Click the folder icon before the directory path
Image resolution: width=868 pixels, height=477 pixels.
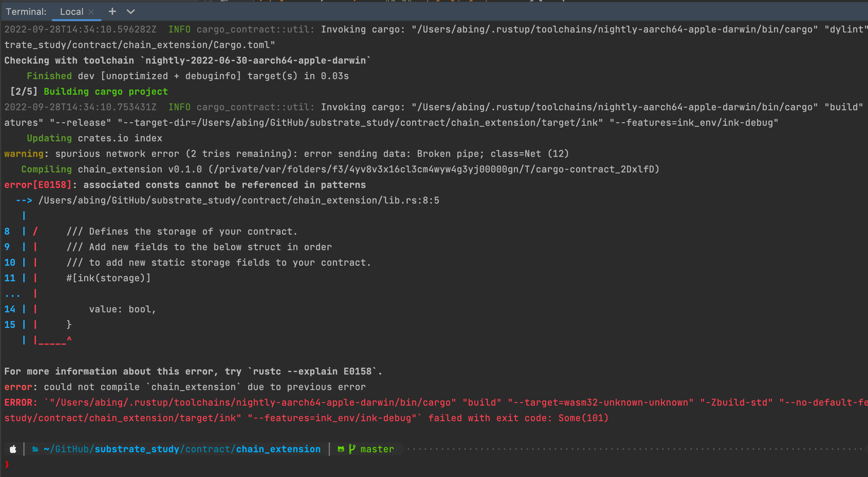35,449
